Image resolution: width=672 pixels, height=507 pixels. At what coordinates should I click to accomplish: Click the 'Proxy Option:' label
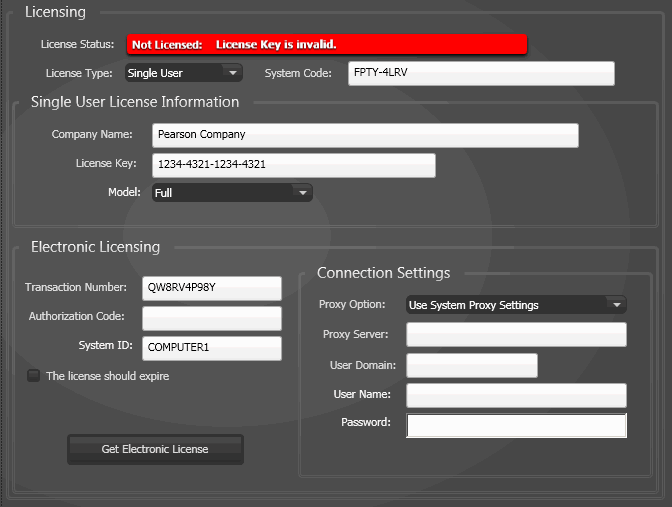pyautogui.click(x=352, y=304)
